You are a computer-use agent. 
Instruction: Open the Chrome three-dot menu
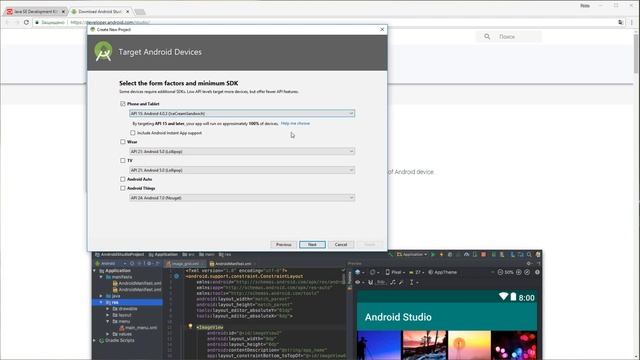point(632,22)
